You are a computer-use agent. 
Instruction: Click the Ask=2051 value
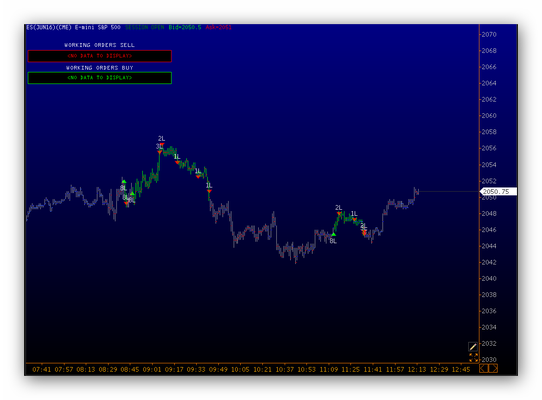[218, 27]
